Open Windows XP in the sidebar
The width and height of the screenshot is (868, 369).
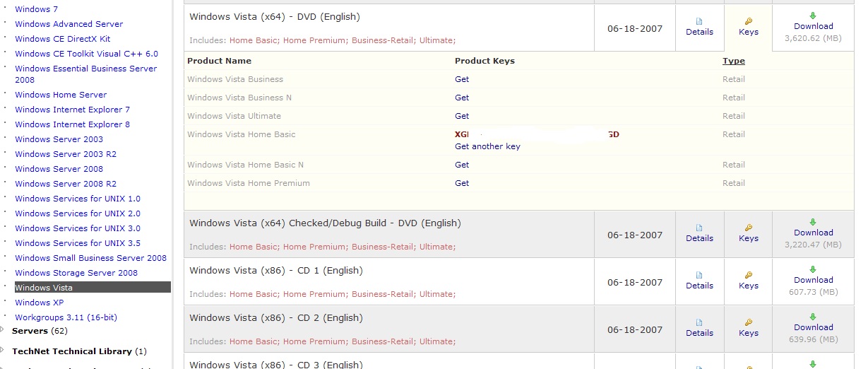point(39,303)
